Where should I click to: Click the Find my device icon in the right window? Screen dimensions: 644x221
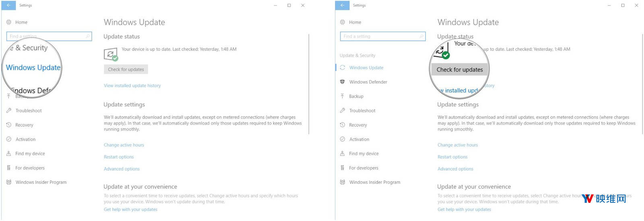pos(343,154)
